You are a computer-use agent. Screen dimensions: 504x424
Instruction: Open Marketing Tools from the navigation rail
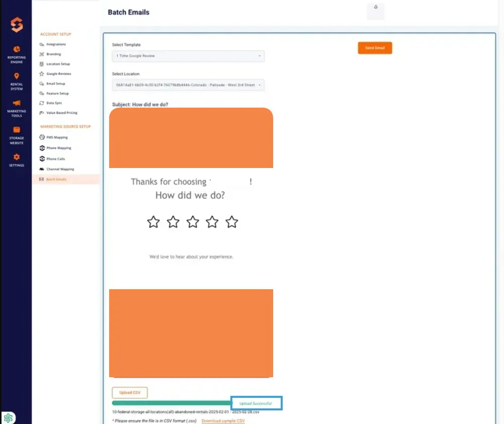(17, 108)
